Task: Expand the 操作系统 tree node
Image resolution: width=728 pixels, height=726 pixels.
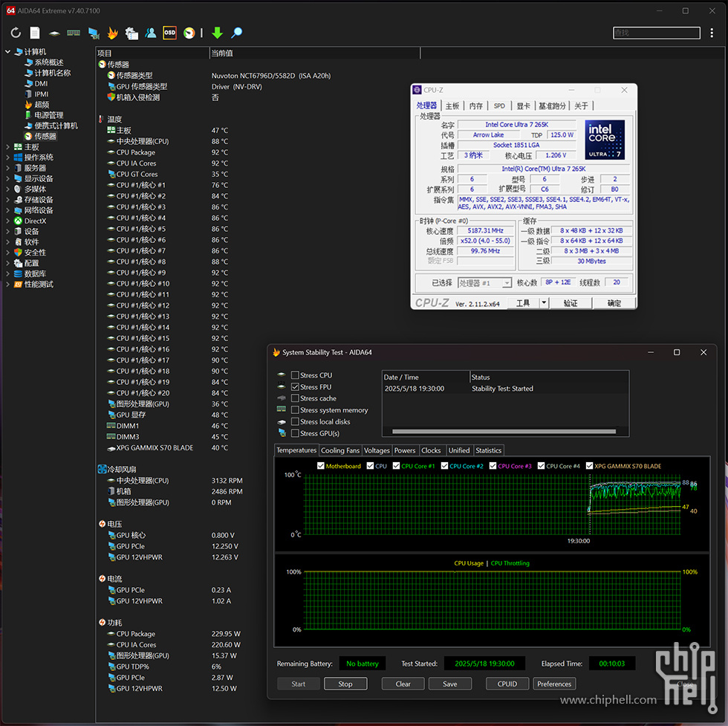Action: [x=7, y=158]
